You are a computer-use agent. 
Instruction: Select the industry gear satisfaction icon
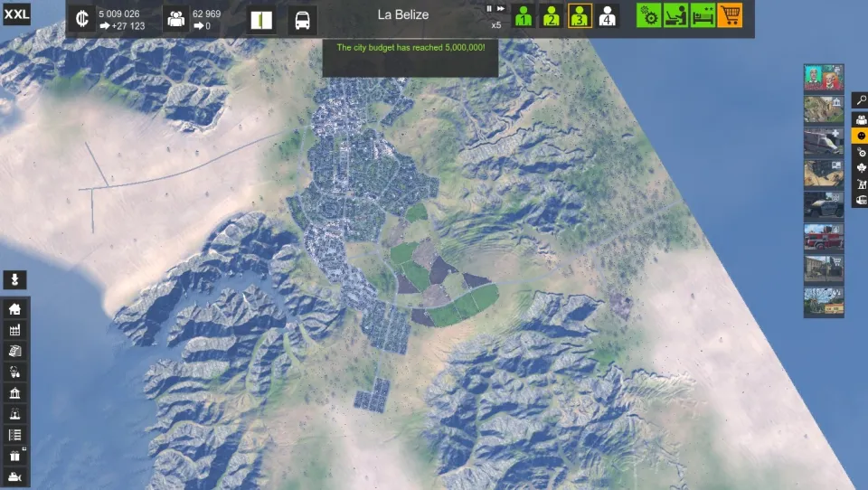pyautogui.click(x=648, y=15)
